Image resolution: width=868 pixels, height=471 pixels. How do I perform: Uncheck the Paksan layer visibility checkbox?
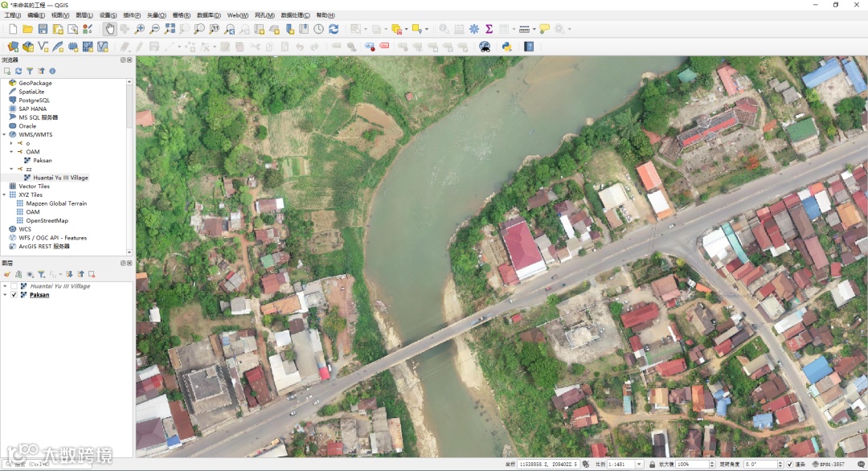click(x=14, y=295)
